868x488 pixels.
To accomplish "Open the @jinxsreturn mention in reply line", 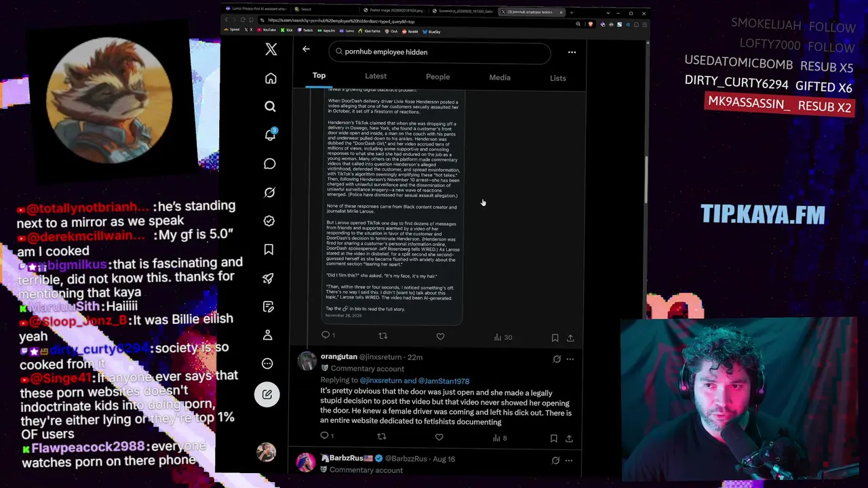I will tap(380, 381).
